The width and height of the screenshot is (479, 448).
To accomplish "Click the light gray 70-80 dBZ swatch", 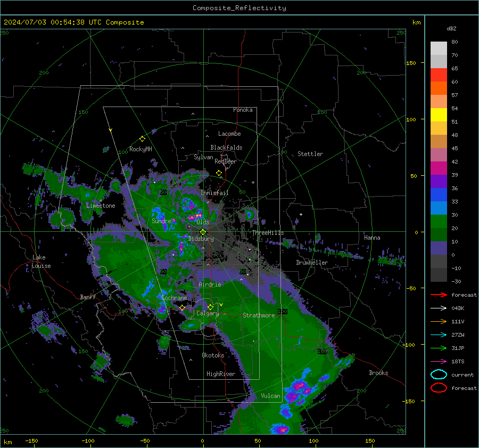I will tap(439, 48).
